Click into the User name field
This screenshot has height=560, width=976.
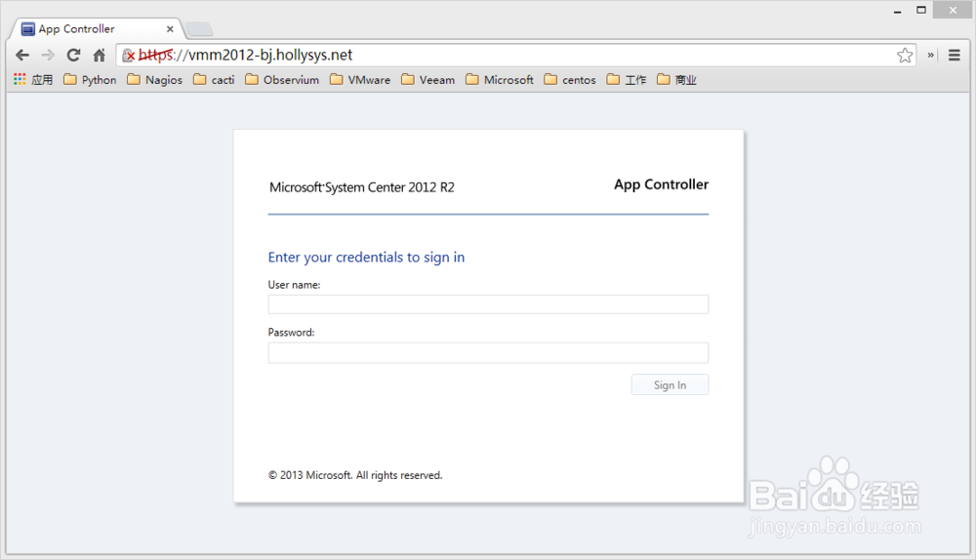coord(488,304)
